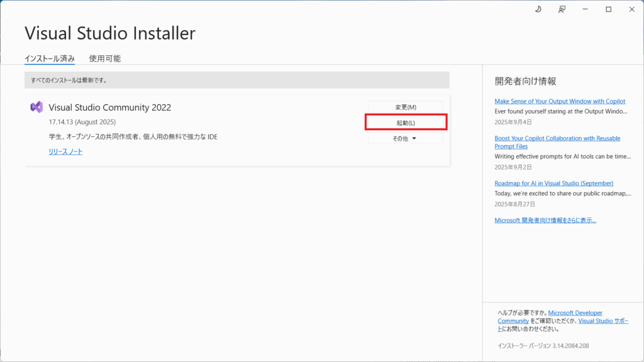The width and height of the screenshot is (644, 362).
Task: Maximize the Visual Studio Installer window
Action: click(x=609, y=9)
